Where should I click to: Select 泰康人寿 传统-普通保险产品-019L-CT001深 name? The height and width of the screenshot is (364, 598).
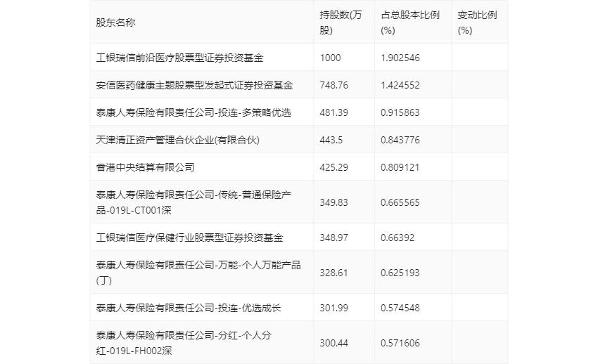point(193,202)
